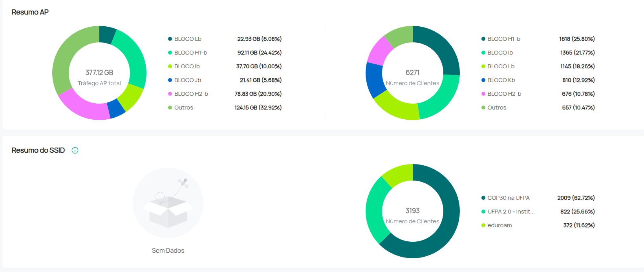
Task: Toggle the BLOCO Jb legend label
Action: [x=187, y=80]
